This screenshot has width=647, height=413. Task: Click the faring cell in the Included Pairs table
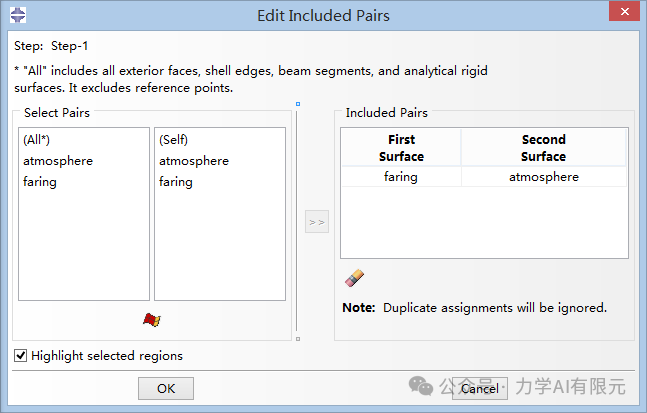(x=401, y=177)
